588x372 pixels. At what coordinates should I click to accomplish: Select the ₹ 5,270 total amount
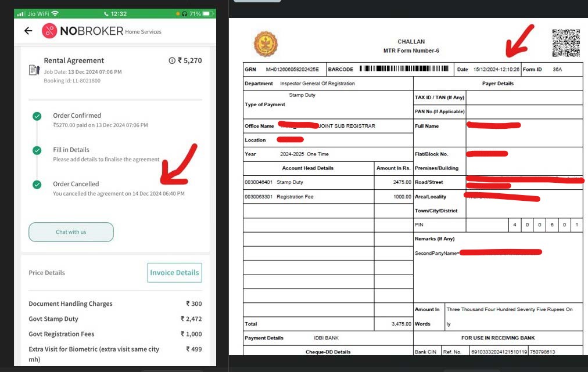click(x=190, y=60)
